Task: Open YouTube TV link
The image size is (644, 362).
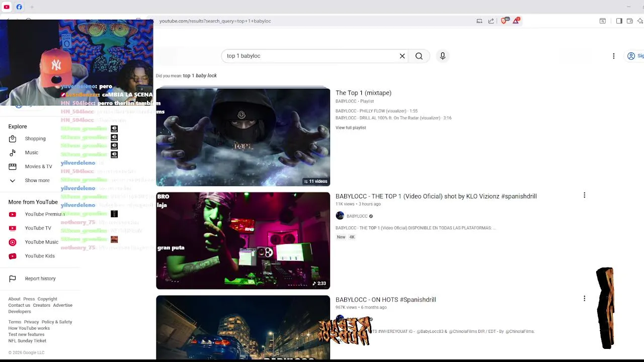Action: [38, 228]
